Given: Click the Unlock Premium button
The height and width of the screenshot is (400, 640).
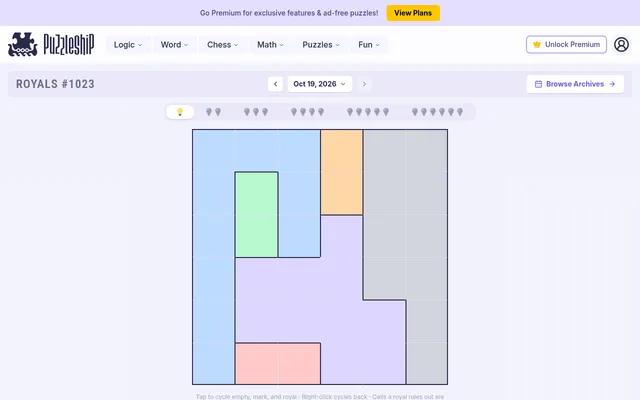Looking at the screenshot, I should point(566,44).
